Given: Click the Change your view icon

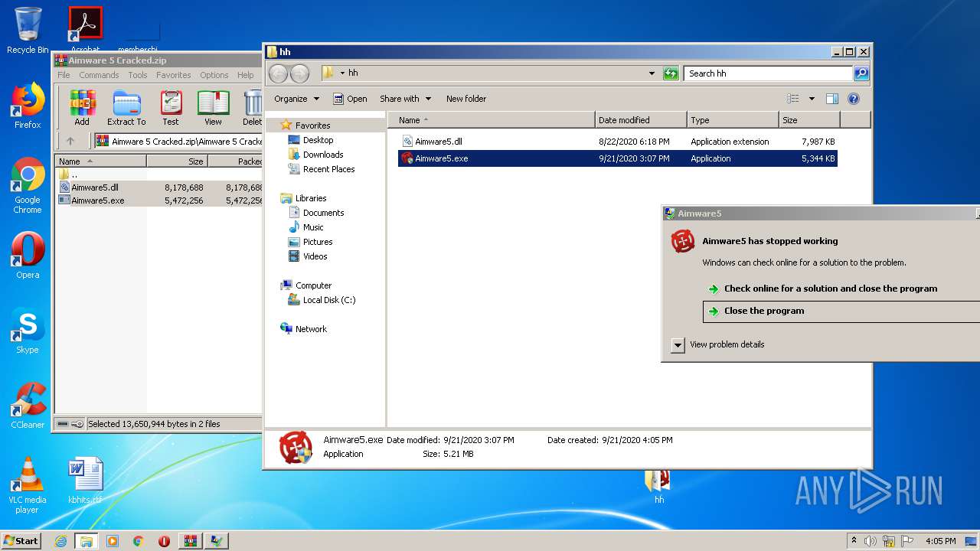Looking at the screenshot, I should [793, 99].
